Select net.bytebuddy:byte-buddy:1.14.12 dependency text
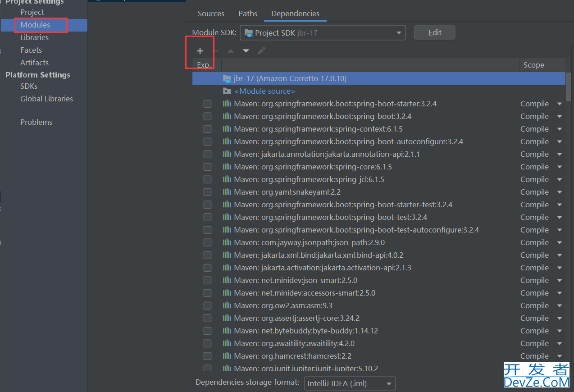The image size is (574, 392). pyautogui.click(x=306, y=331)
